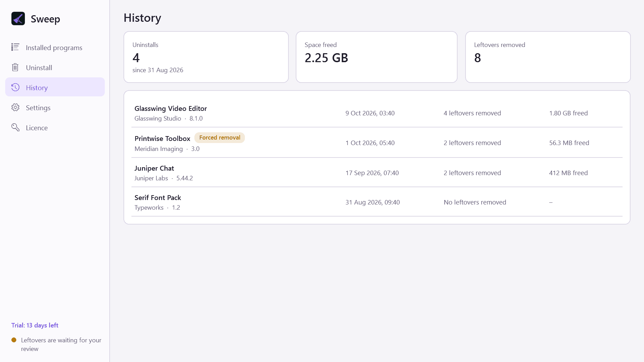Open the Installed programs page
Viewport: 644px width, 362px height.
[55, 48]
